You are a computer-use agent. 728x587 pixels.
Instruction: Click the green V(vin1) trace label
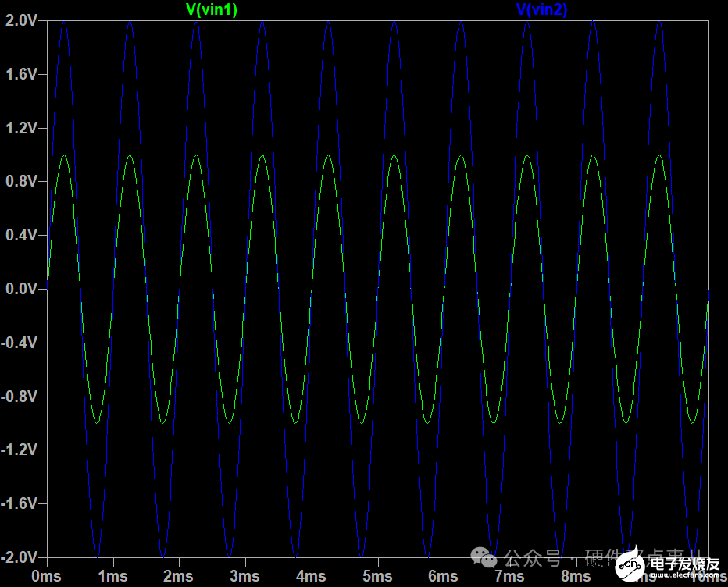[212, 9]
